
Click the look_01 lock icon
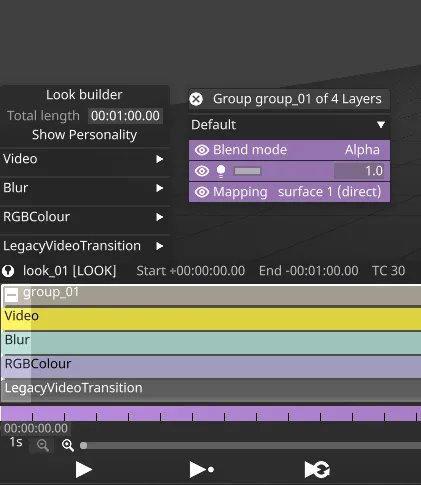point(8,271)
